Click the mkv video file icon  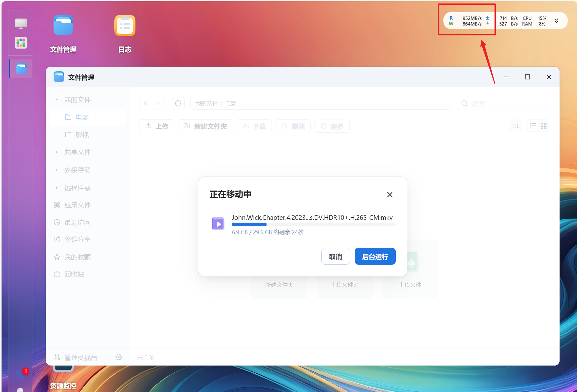pyautogui.click(x=218, y=224)
